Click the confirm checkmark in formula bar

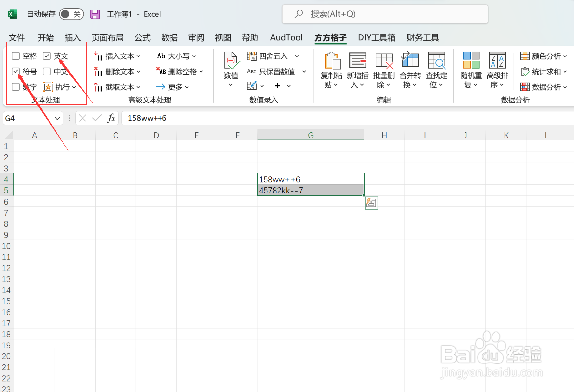(x=97, y=118)
